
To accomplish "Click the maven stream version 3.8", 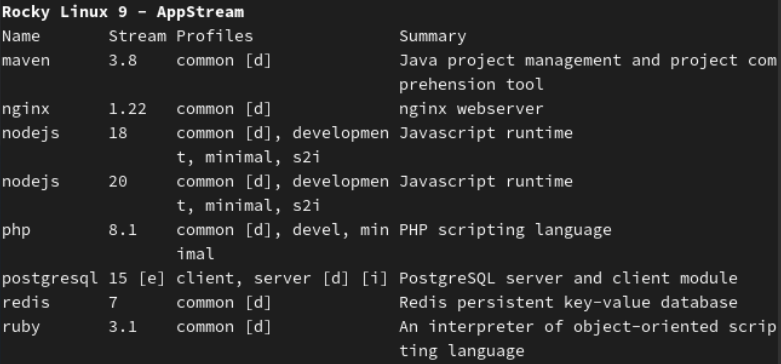I will 123,61.
